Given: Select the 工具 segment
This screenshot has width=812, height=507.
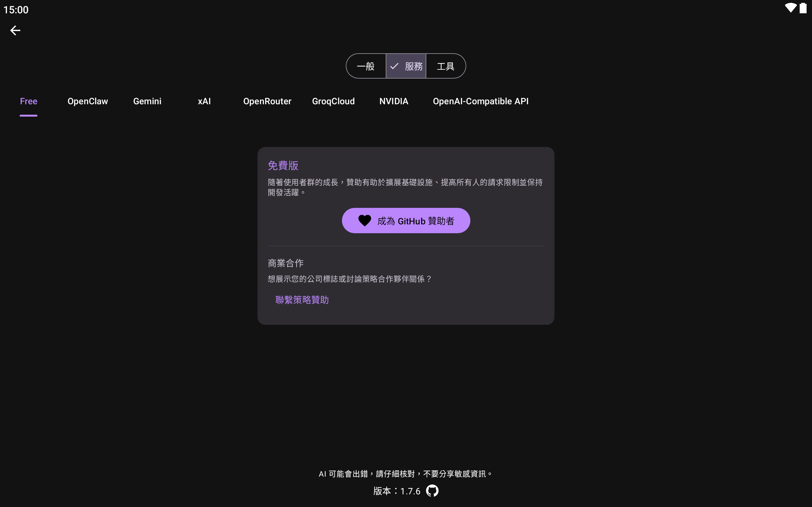Looking at the screenshot, I should [446, 66].
